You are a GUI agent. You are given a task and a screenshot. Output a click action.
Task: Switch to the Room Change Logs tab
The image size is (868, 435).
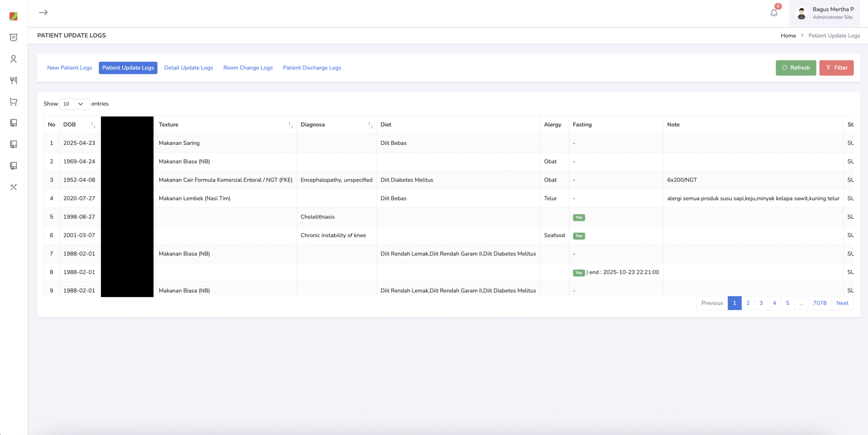[248, 68]
